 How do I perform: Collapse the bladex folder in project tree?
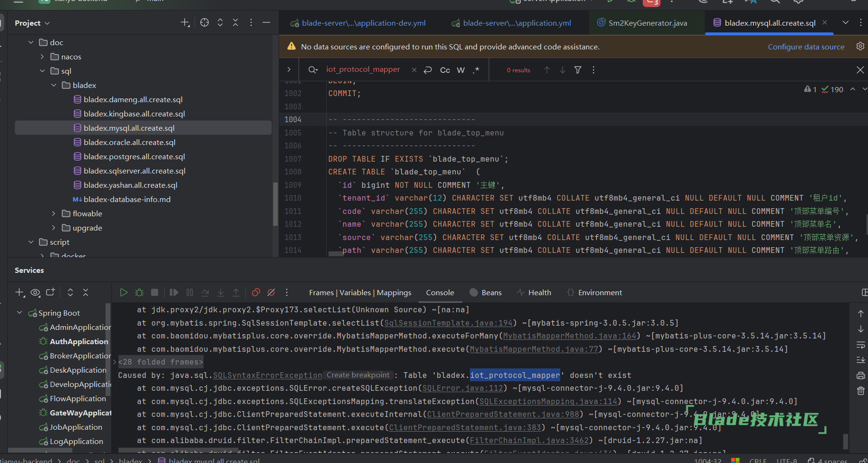pos(54,85)
